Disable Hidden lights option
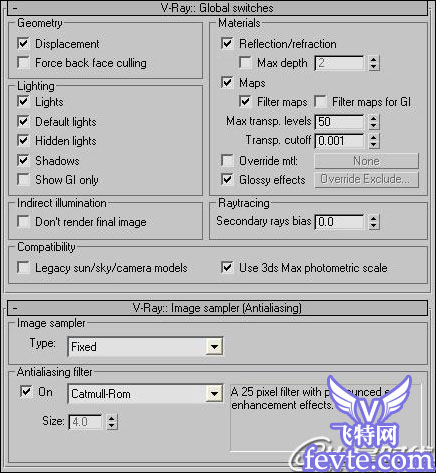 [23, 141]
